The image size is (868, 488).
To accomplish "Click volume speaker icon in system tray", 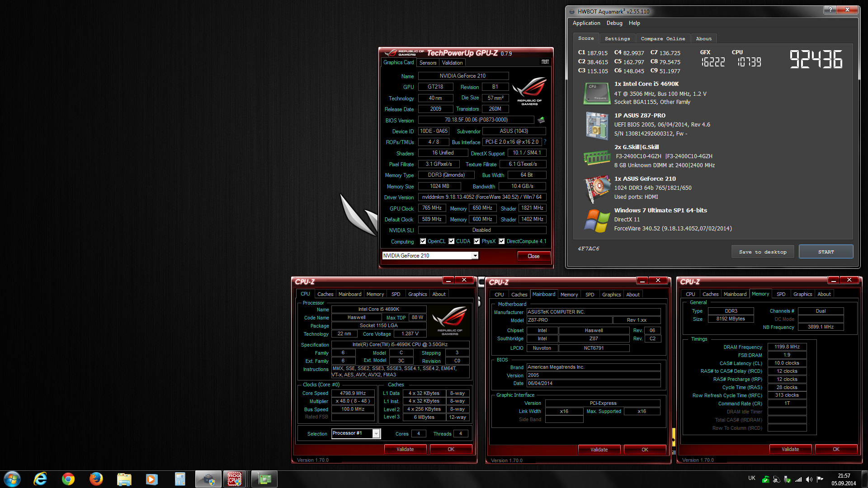I will 809,479.
